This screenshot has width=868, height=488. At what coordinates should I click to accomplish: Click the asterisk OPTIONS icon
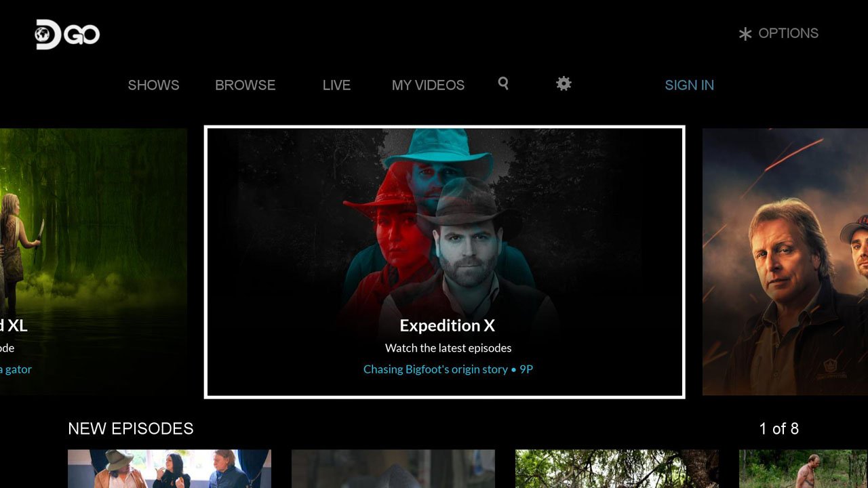[x=745, y=33]
